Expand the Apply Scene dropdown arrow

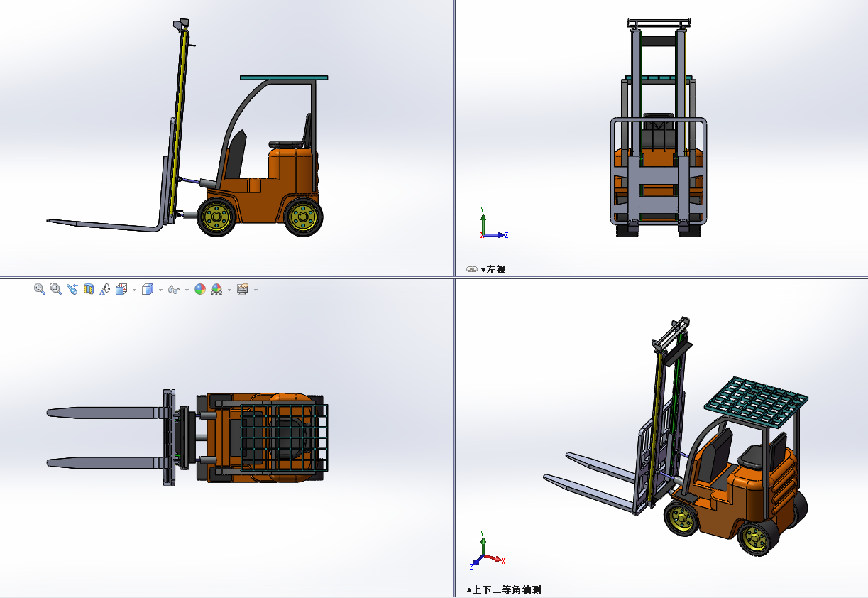229,290
